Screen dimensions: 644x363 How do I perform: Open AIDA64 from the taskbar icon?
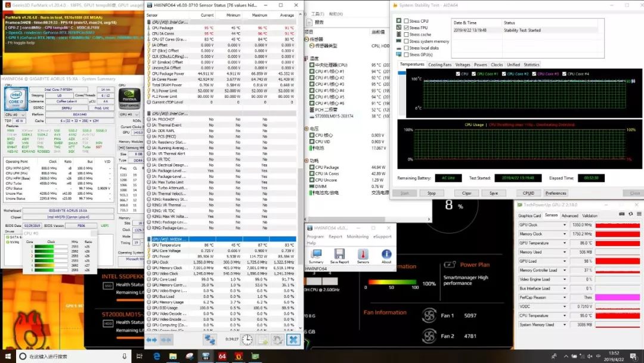click(222, 356)
